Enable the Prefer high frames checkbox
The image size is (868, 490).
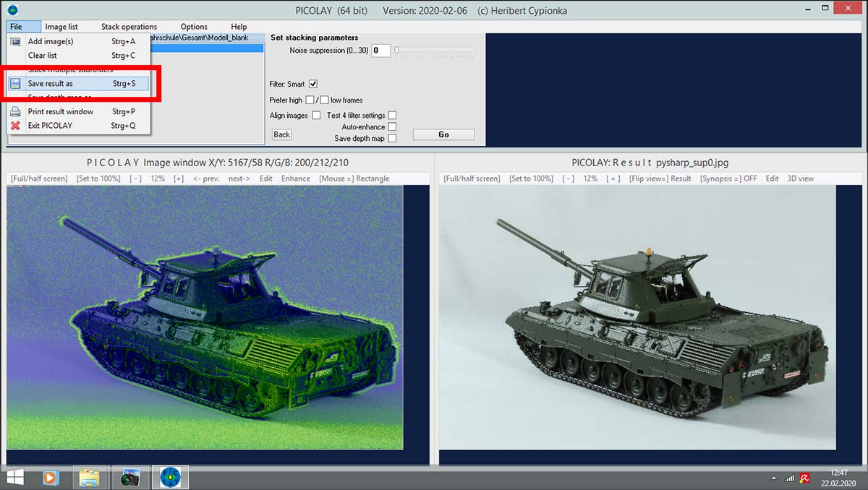tap(310, 100)
